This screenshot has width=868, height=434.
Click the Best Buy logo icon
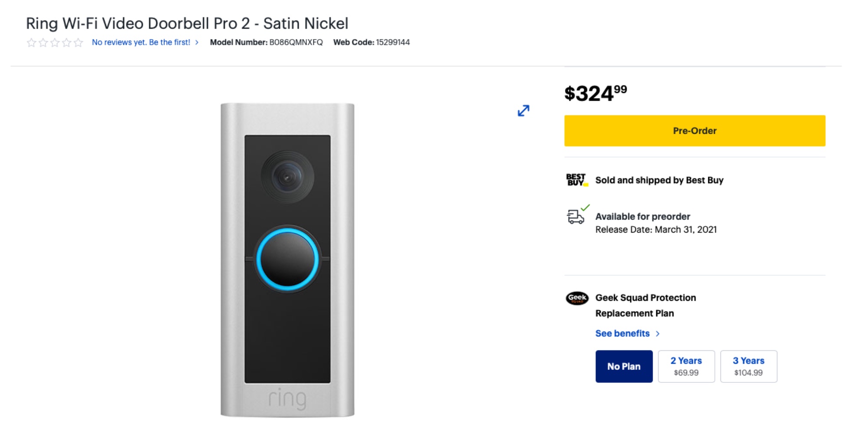576,180
